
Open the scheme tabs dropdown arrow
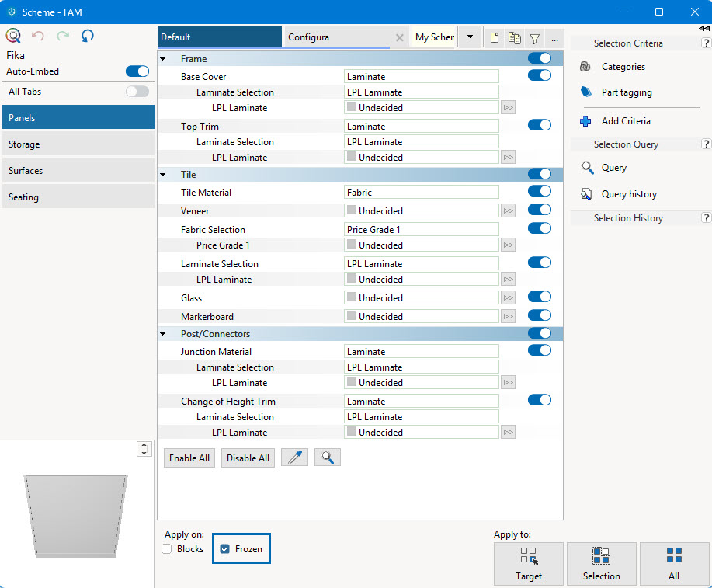tap(470, 37)
